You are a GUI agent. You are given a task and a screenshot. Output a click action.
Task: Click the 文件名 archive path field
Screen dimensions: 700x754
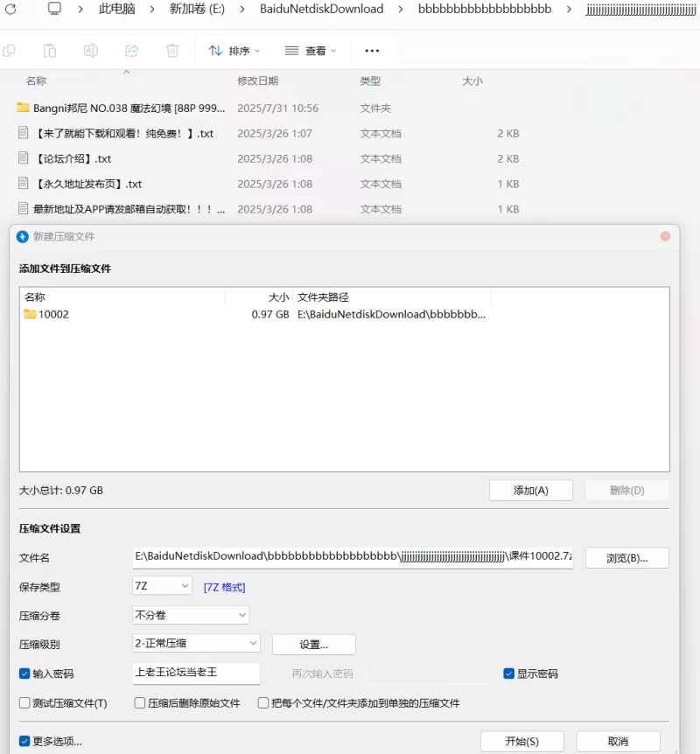coord(353,557)
